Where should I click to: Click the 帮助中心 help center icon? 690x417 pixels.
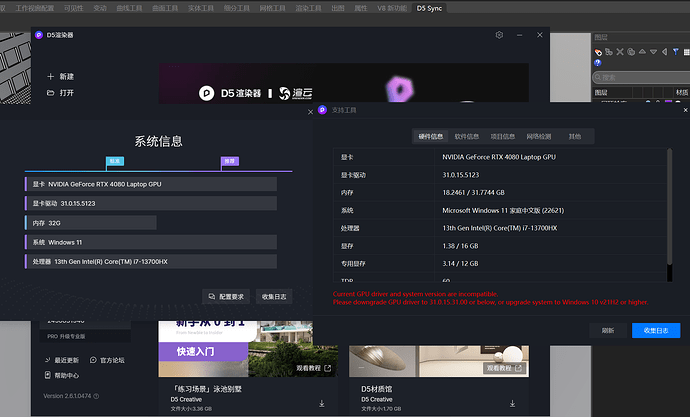(48, 375)
